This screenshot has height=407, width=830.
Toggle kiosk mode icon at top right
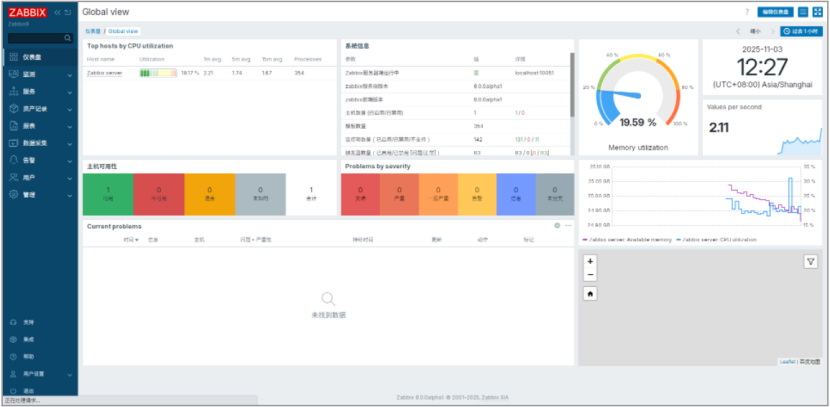coord(817,12)
